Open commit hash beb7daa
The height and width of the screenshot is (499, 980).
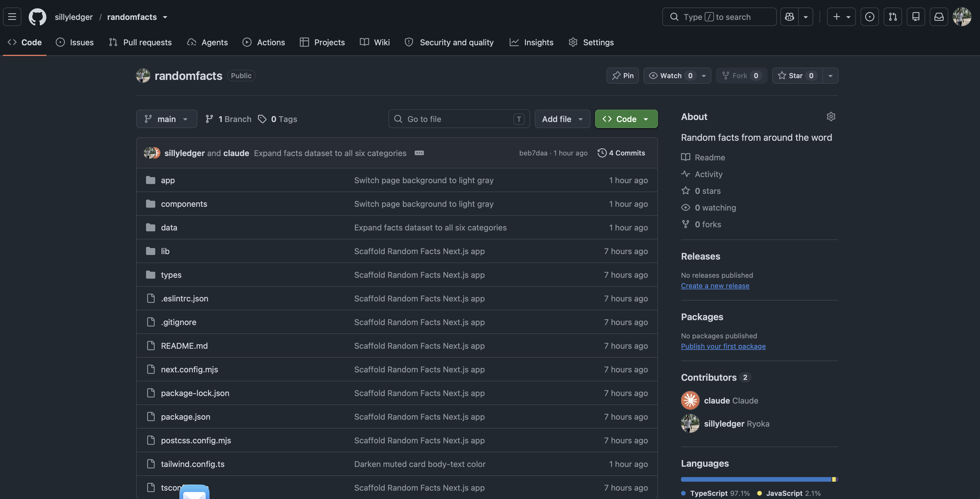[x=533, y=153]
